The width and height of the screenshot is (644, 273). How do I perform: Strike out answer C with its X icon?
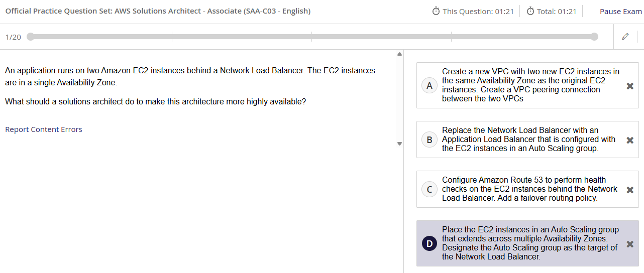630,190
